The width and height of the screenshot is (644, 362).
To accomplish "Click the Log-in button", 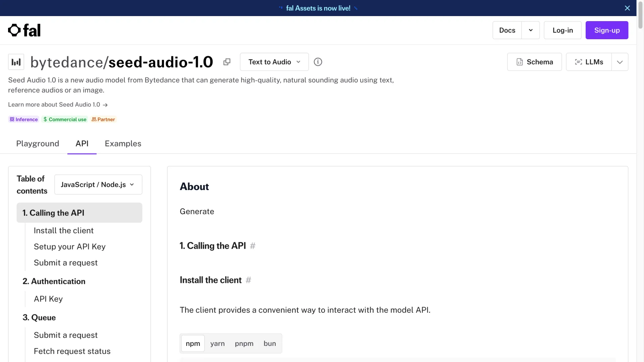I will pyautogui.click(x=562, y=30).
